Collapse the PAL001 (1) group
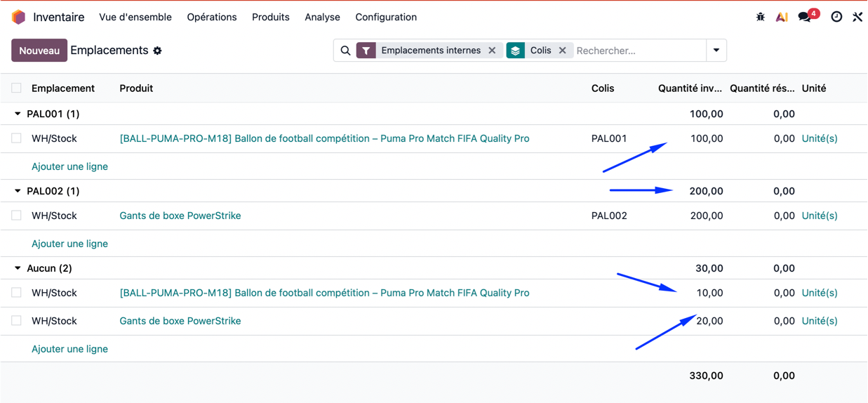The height and width of the screenshot is (403, 868). (x=18, y=114)
